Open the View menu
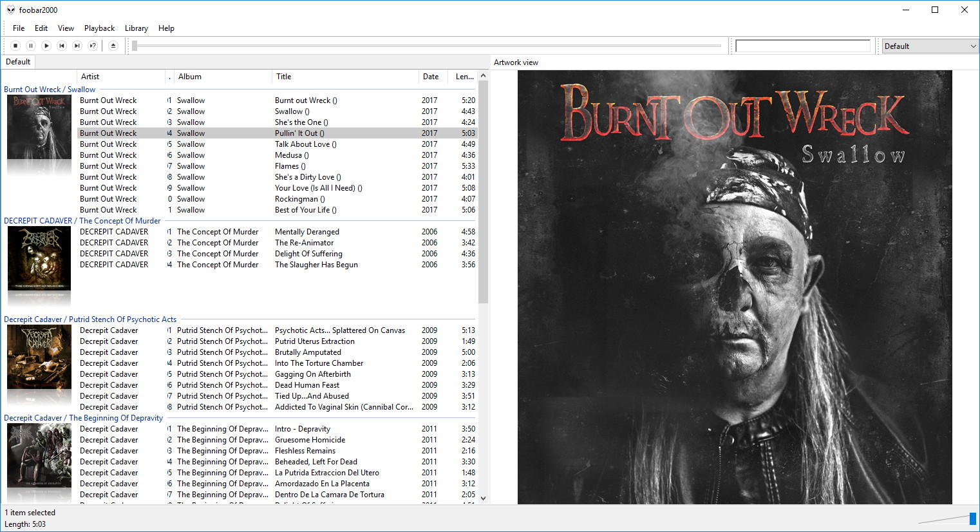The image size is (980, 532). pyautogui.click(x=66, y=28)
